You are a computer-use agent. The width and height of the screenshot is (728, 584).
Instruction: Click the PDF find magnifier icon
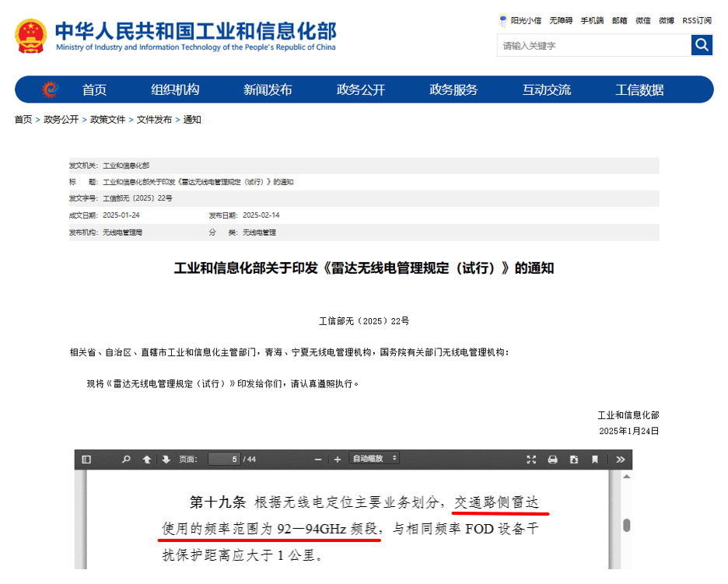pos(126,460)
